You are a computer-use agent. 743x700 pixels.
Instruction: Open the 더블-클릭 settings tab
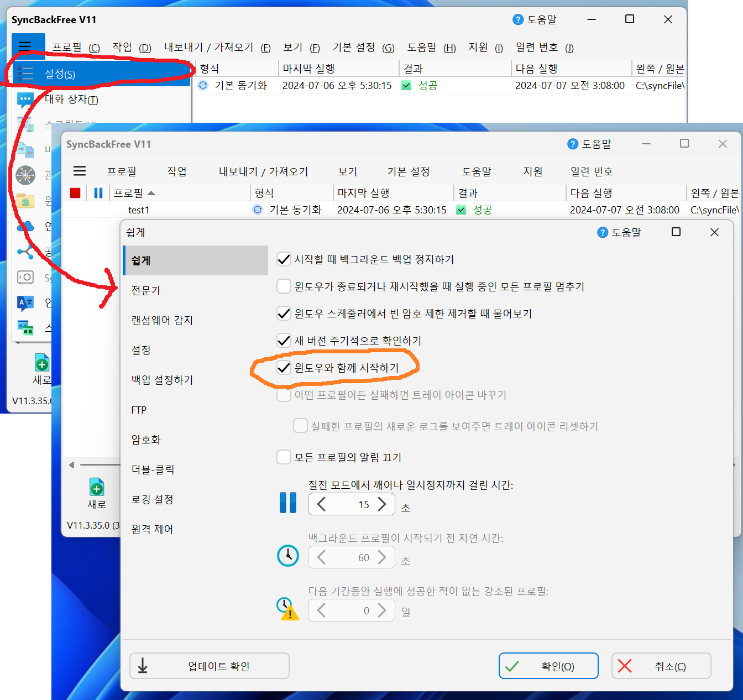[196, 469]
